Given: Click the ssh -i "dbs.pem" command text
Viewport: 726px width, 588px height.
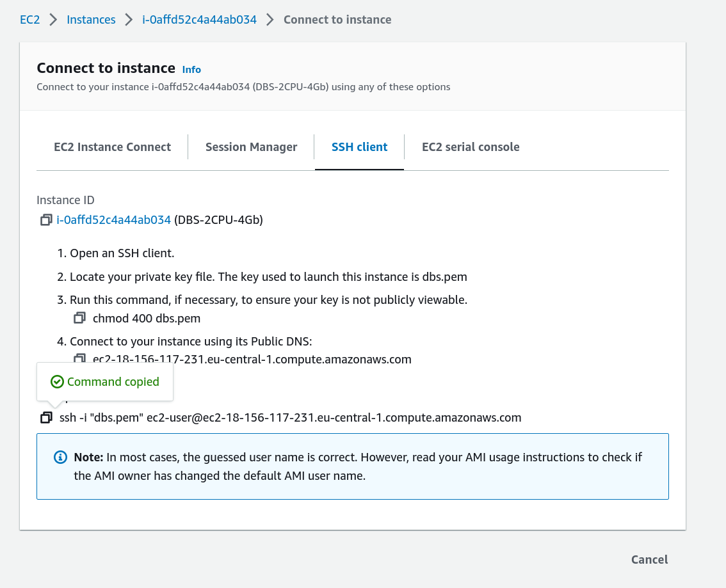Looking at the screenshot, I should pos(290,418).
